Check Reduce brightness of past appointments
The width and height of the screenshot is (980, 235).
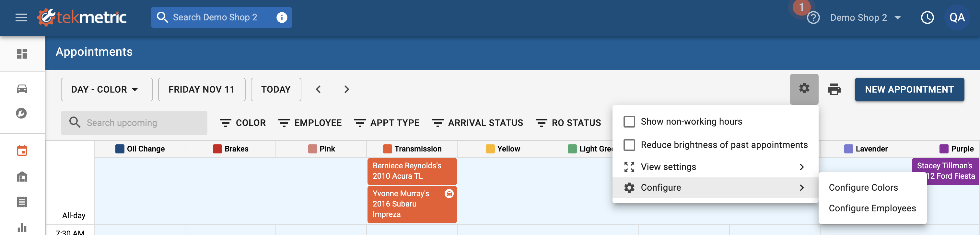point(629,145)
